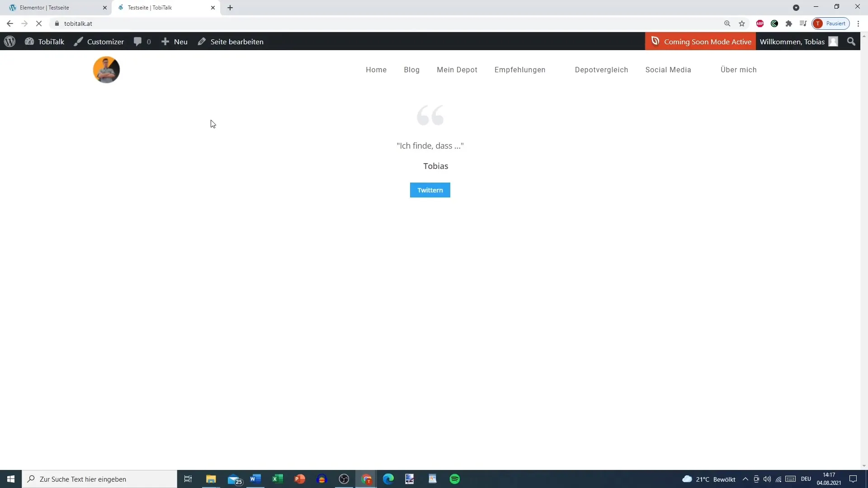868x488 pixels.
Task: Click the Spotify taskbar icon
Action: [x=454, y=479]
